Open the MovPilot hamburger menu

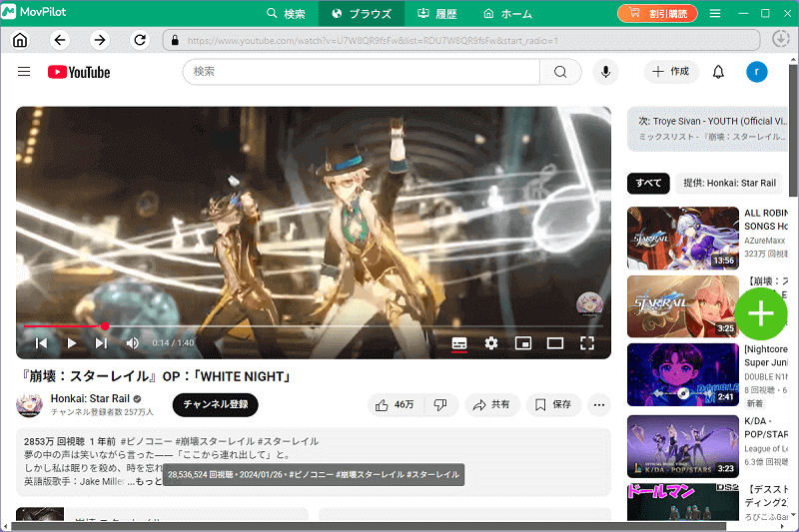click(715, 13)
